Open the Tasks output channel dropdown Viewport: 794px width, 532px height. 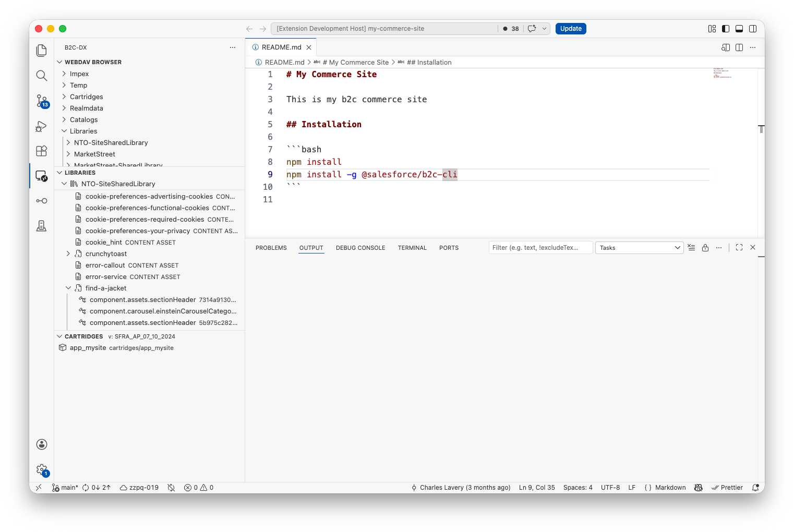pos(640,248)
